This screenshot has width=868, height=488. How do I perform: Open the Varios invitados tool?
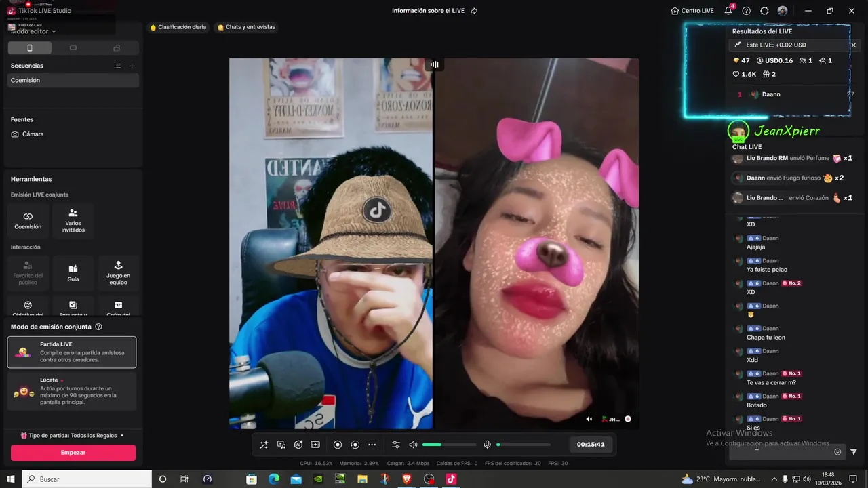pos(73,220)
